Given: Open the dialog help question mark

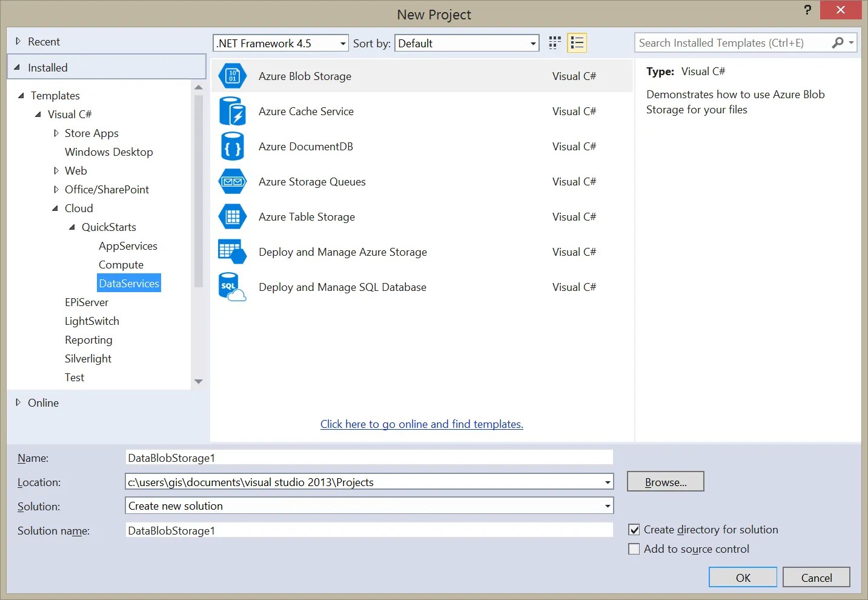Looking at the screenshot, I should click(x=807, y=10).
